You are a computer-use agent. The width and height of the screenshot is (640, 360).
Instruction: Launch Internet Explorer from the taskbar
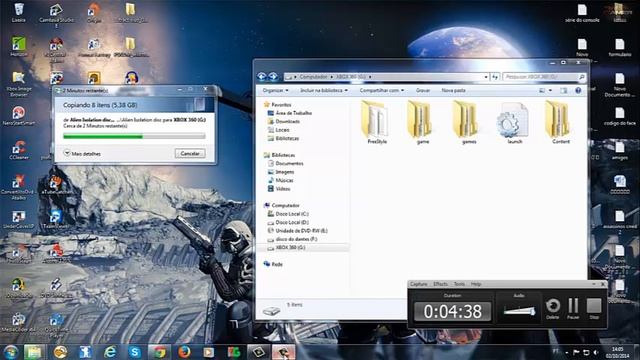click(109, 352)
